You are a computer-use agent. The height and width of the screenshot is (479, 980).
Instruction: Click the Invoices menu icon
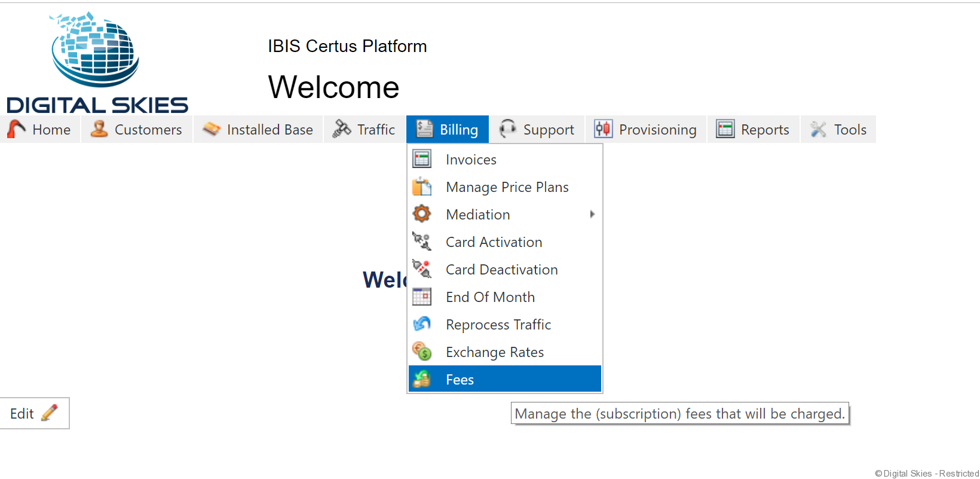pos(422,159)
